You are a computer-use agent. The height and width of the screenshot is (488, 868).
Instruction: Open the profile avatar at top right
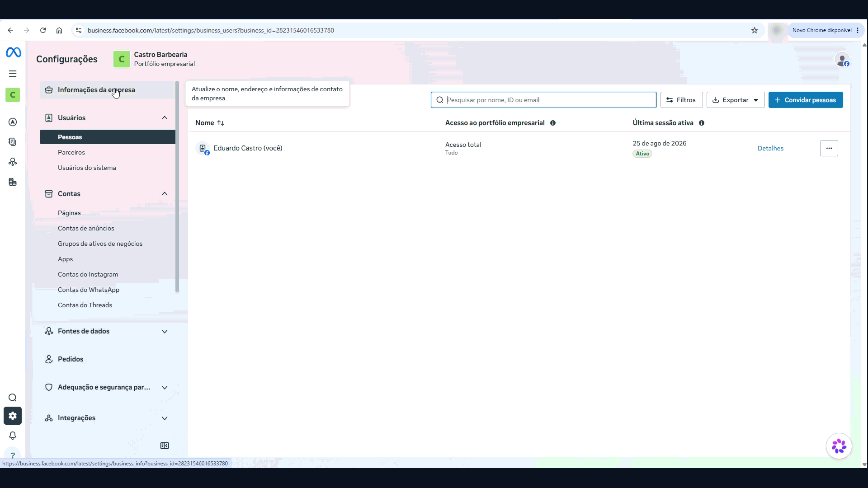point(842,60)
